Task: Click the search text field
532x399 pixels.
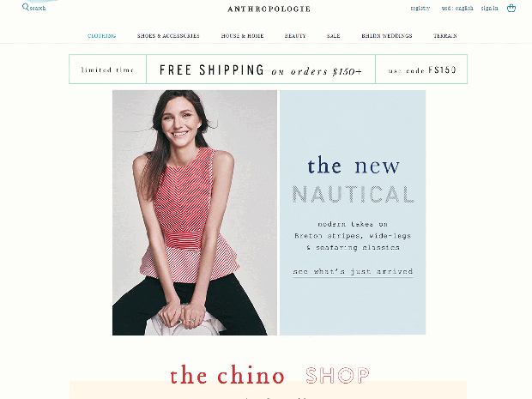Action: pyautogui.click(x=38, y=8)
